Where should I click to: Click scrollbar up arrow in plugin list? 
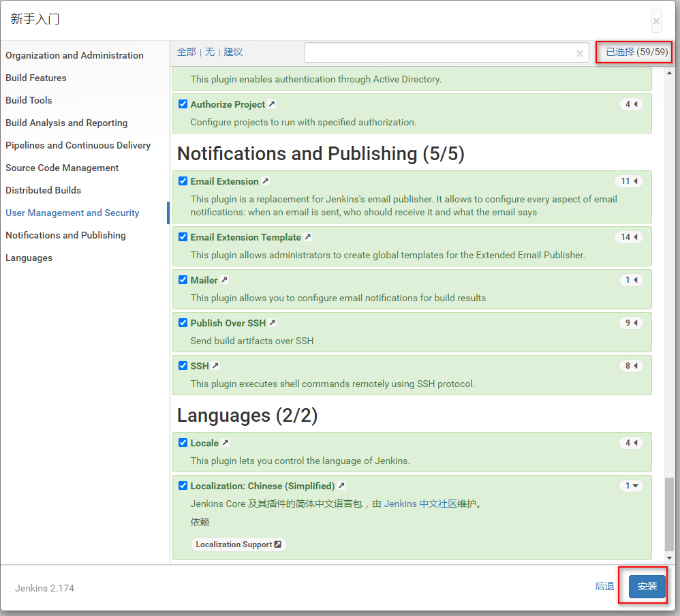pos(669,73)
